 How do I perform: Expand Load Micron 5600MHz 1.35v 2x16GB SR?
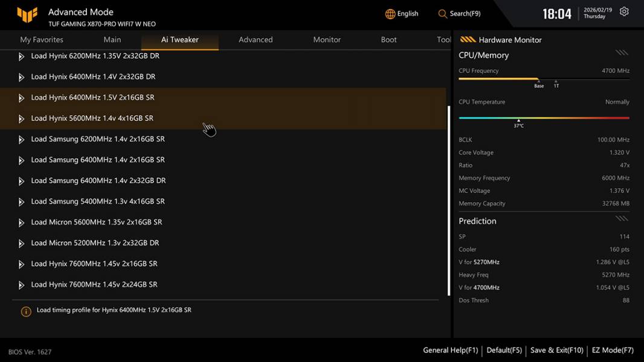pos(21,223)
